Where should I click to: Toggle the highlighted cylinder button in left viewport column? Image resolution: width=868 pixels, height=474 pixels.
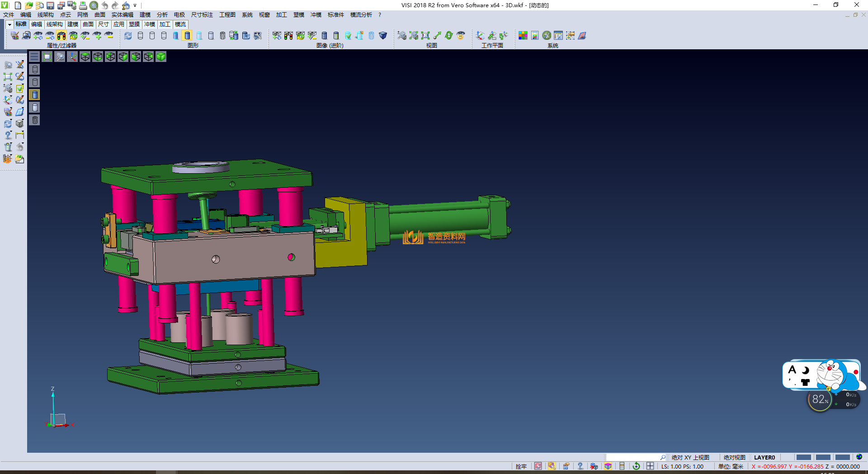35,95
